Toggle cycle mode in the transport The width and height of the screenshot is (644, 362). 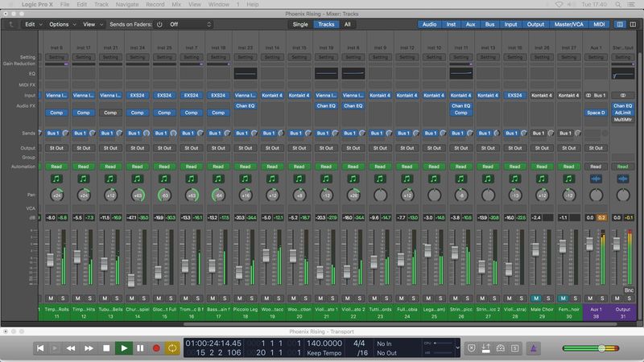click(172, 348)
